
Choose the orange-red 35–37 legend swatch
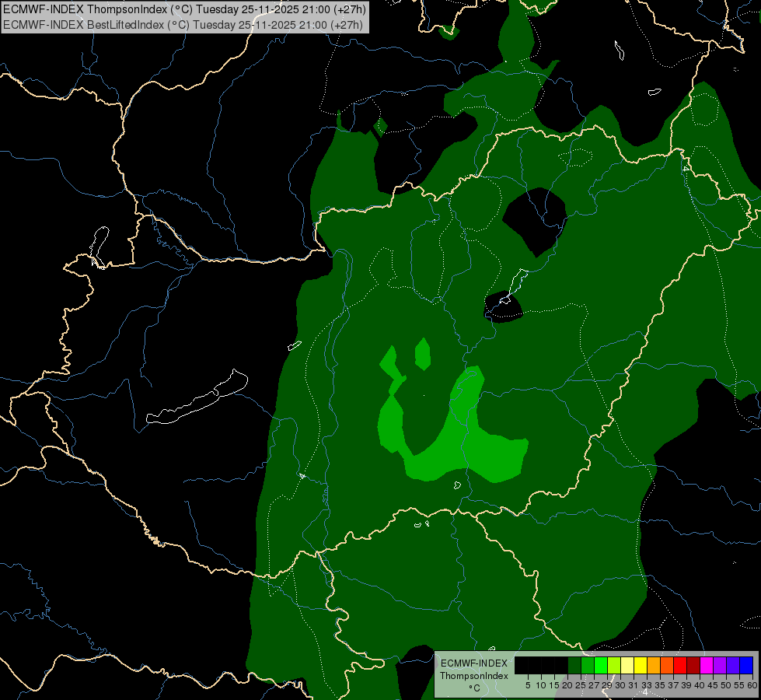[667, 665]
